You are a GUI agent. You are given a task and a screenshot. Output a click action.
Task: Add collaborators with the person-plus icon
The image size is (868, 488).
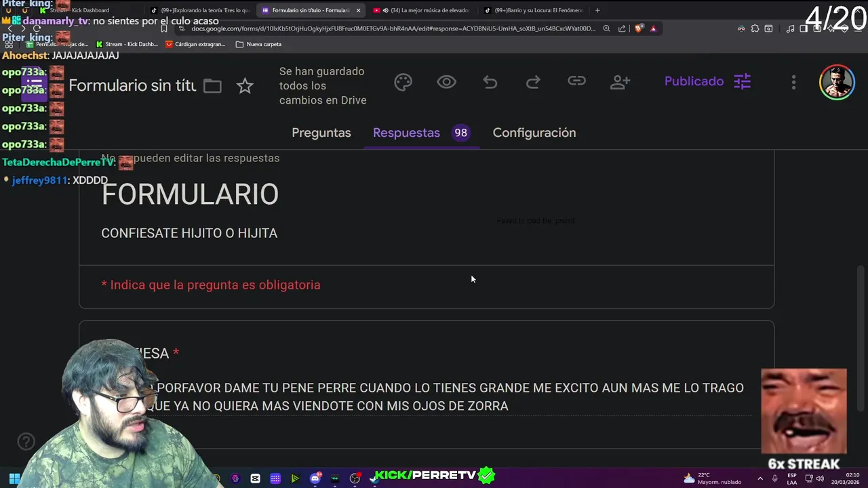(620, 82)
